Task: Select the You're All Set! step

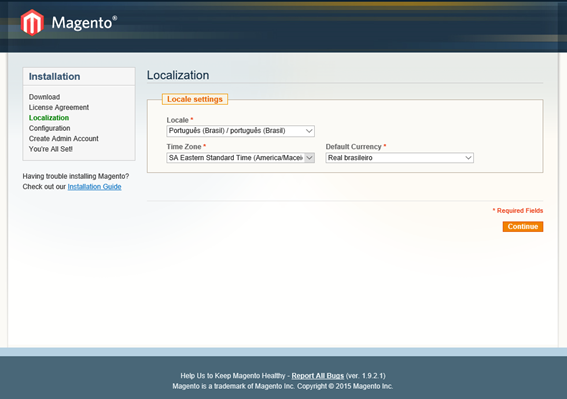Action: click(x=51, y=149)
